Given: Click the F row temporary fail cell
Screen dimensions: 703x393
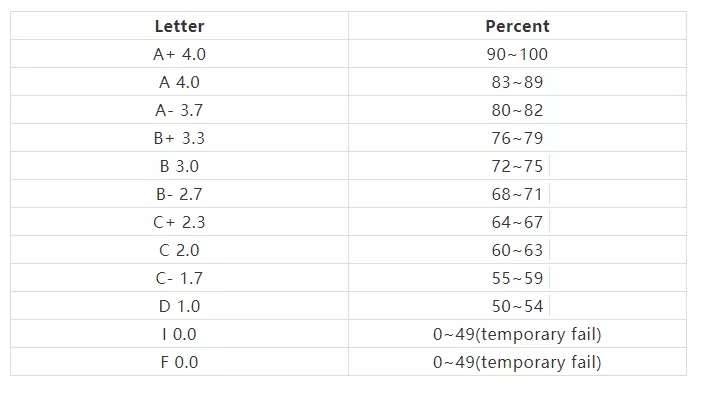Looking at the screenshot, I should coord(517,362).
